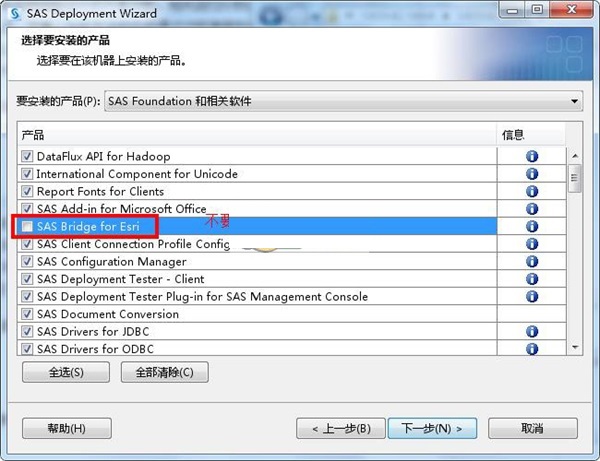This screenshot has height=461, width=600.
Task: Close the SAS Deployment Wizard window
Action: pos(571,10)
